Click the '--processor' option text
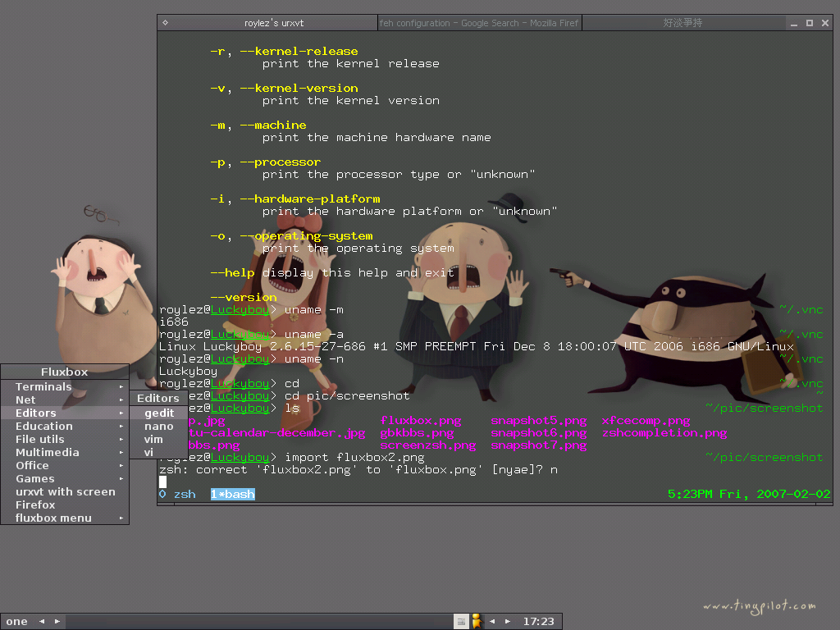840x630 pixels. click(x=281, y=162)
